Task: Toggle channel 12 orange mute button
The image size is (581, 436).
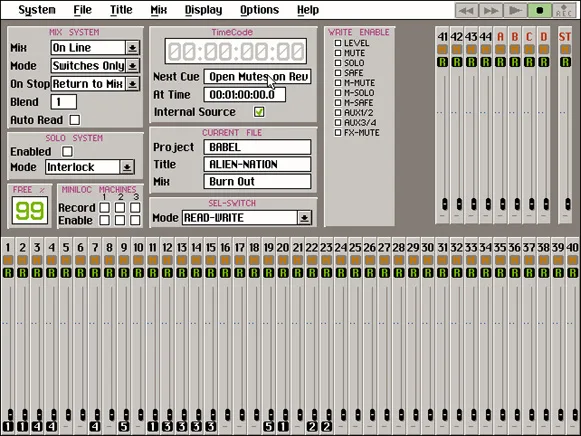Action: click(167, 260)
